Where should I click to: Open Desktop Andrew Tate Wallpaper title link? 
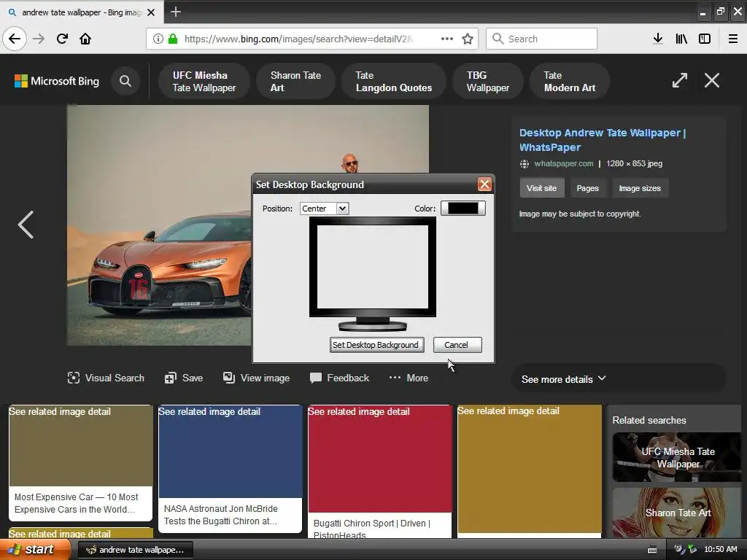[x=602, y=140]
